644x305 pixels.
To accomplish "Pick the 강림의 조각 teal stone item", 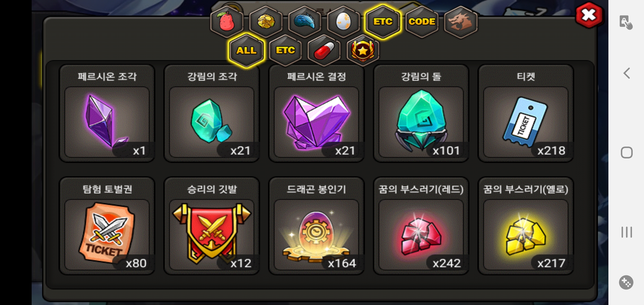I will pyautogui.click(x=212, y=114).
